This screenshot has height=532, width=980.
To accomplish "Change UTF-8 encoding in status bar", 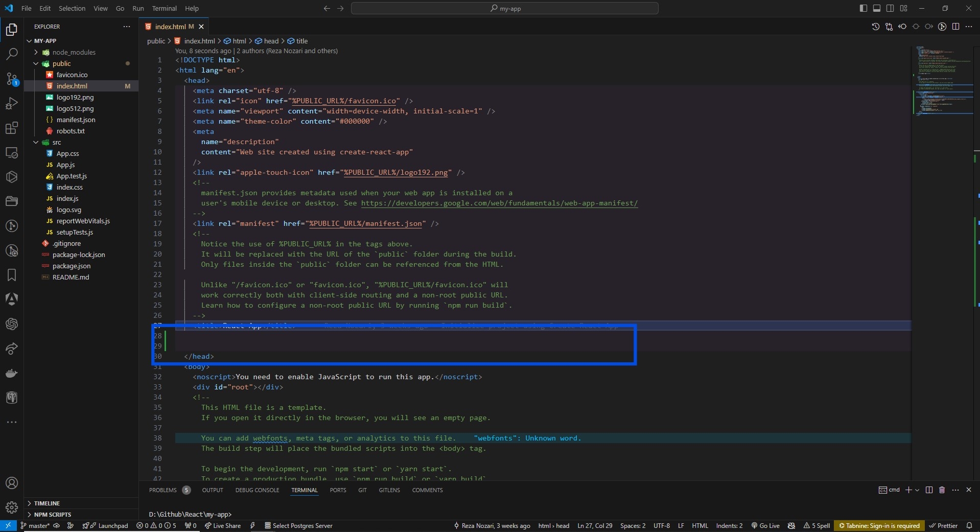I will click(x=661, y=525).
